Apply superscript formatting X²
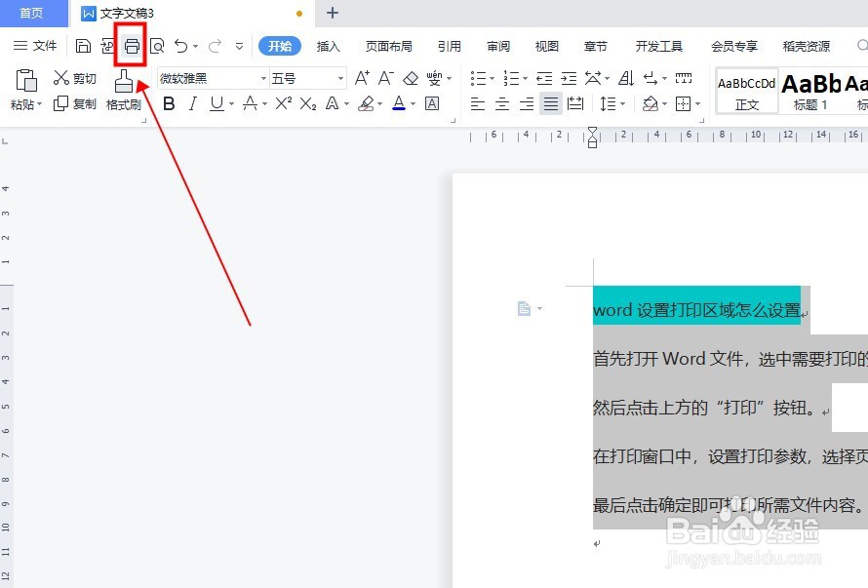Viewport: 868px width, 588px height. coord(284,103)
